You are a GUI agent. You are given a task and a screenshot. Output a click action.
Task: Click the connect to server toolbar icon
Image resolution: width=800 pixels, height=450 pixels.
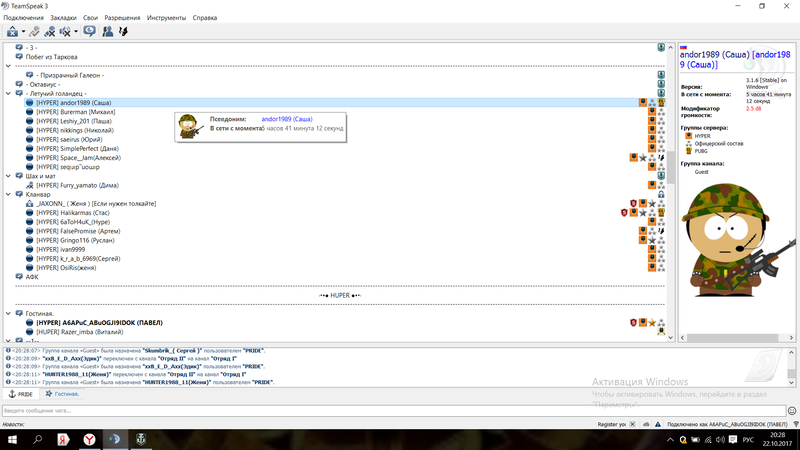pyautogui.click(x=12, y=32)
